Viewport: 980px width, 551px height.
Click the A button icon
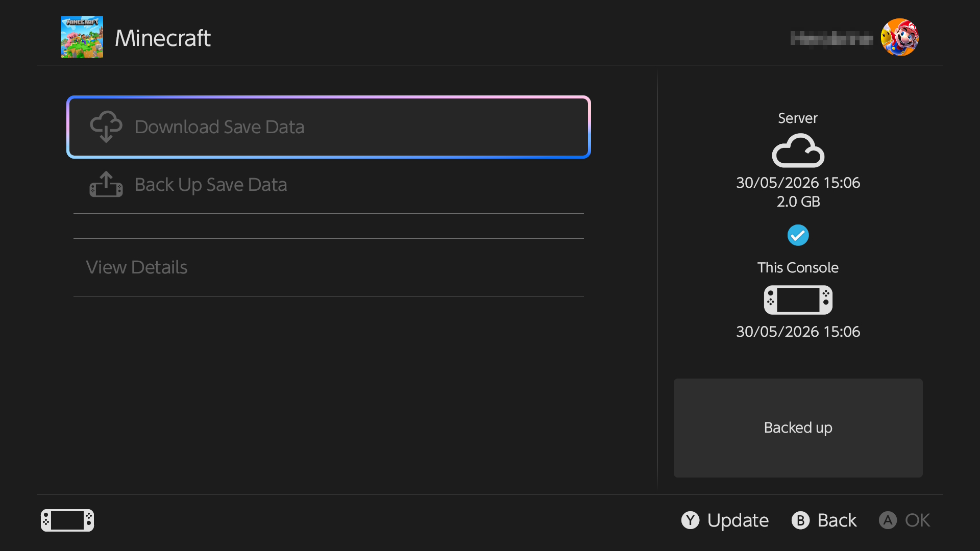[888, 520]
